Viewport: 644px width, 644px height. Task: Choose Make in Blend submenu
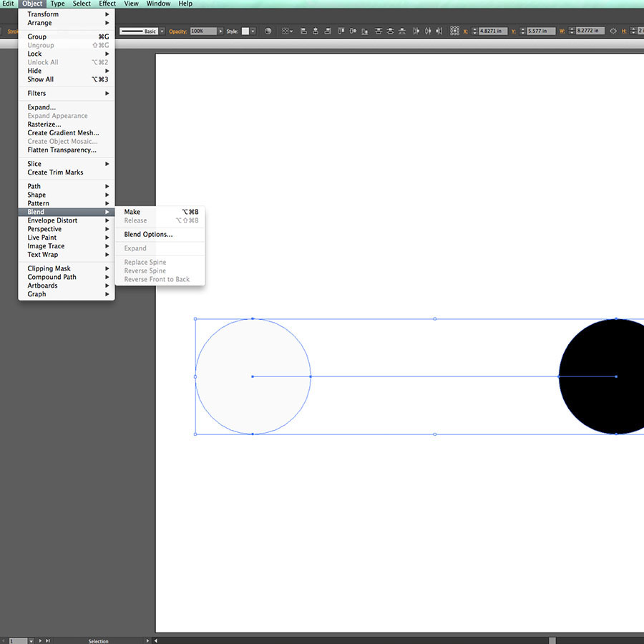pos(160,212)
